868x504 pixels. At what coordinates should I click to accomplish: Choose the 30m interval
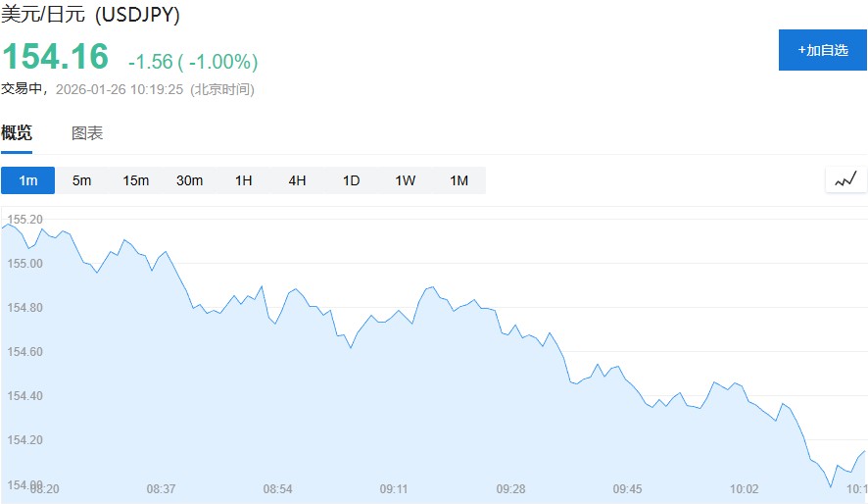pyautogui.click(x=189, y=180)
